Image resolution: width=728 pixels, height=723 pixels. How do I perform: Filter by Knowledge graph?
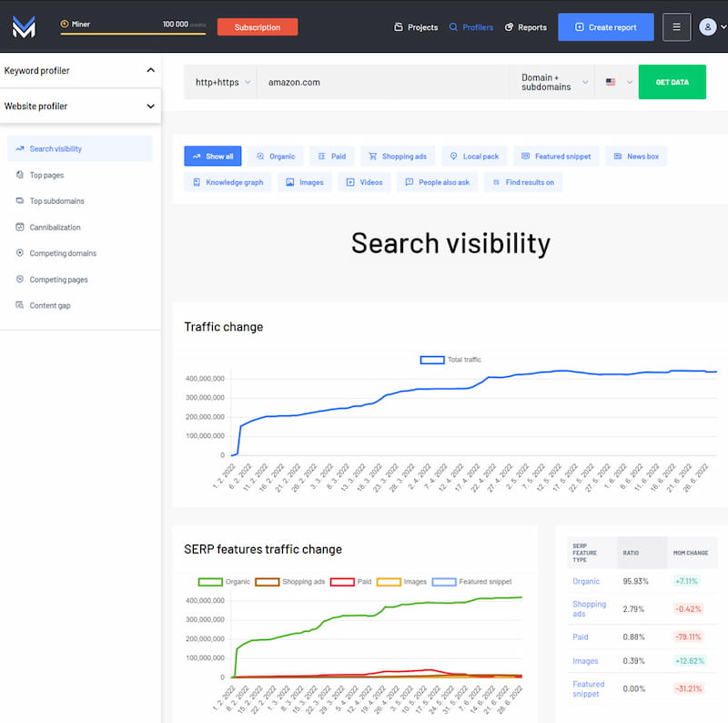227,182
